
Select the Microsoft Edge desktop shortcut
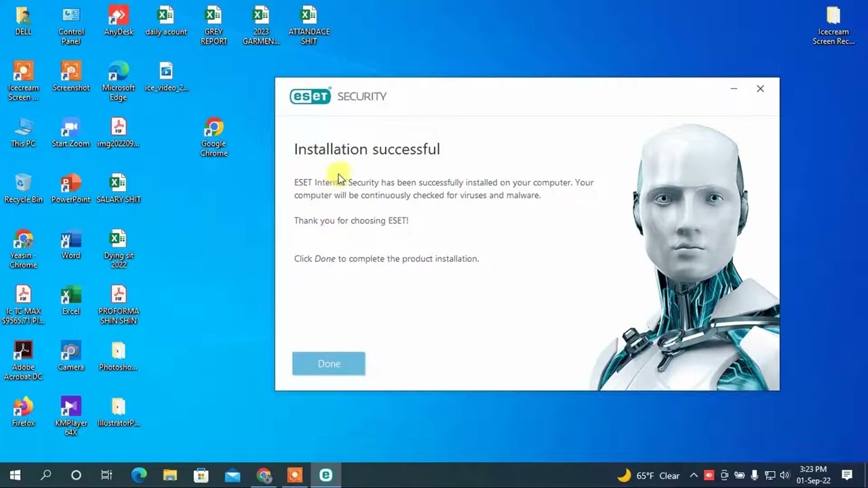[119, 81]
